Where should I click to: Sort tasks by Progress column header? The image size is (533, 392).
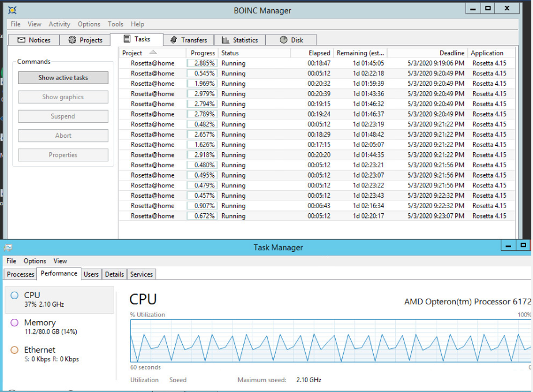202,53
